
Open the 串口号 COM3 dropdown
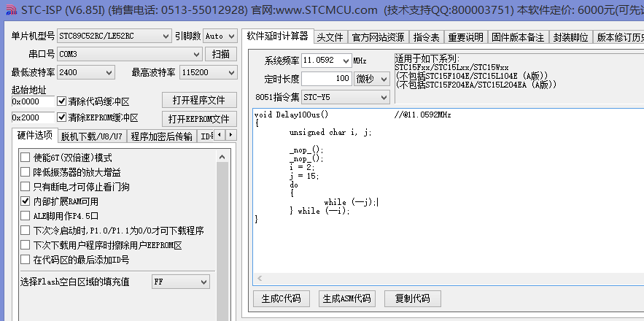(129, 54)
